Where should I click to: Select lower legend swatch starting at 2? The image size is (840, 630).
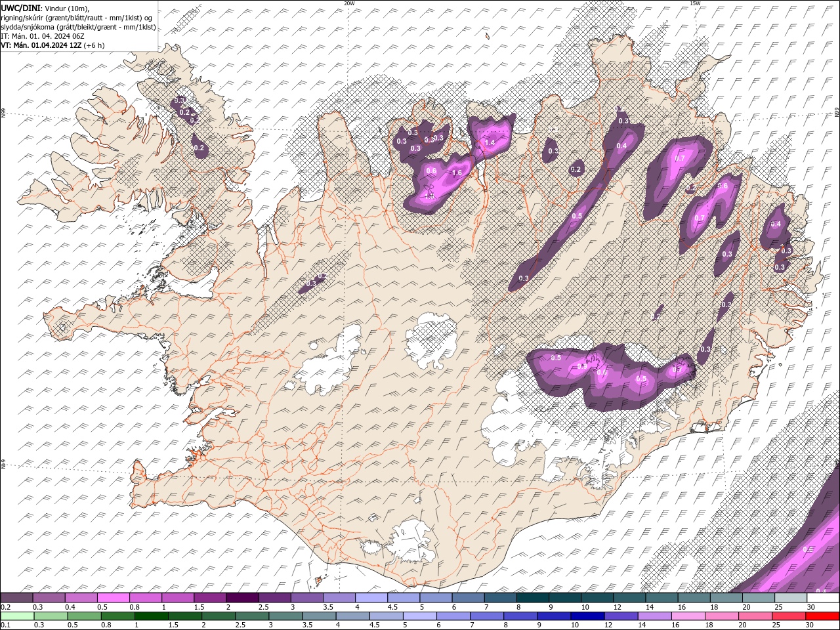218,616
